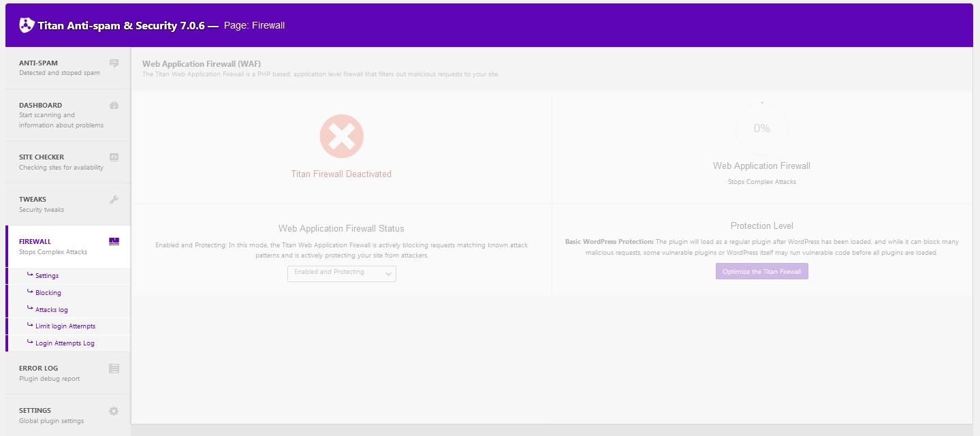The height and width of the screenshot is (436, 980).
Task: Open the Error Log section
Action: pyautogui.click(x=68, y=373)
